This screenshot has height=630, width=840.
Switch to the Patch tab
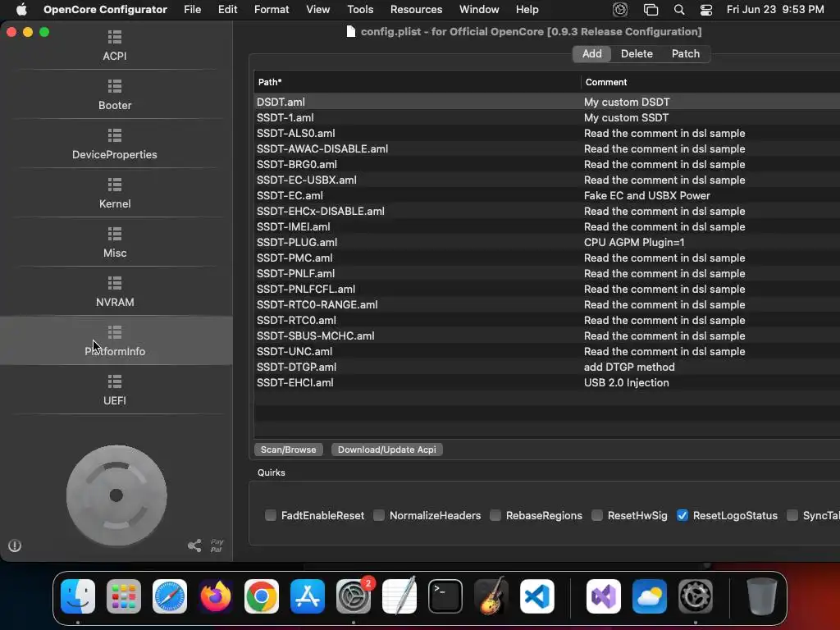pos(686,53)
